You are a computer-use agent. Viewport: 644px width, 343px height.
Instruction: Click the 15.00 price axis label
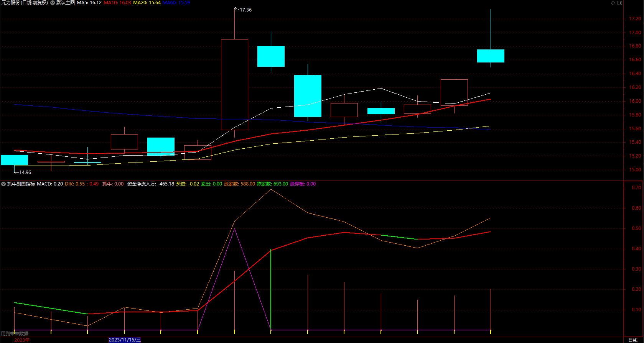click(635, 170)
